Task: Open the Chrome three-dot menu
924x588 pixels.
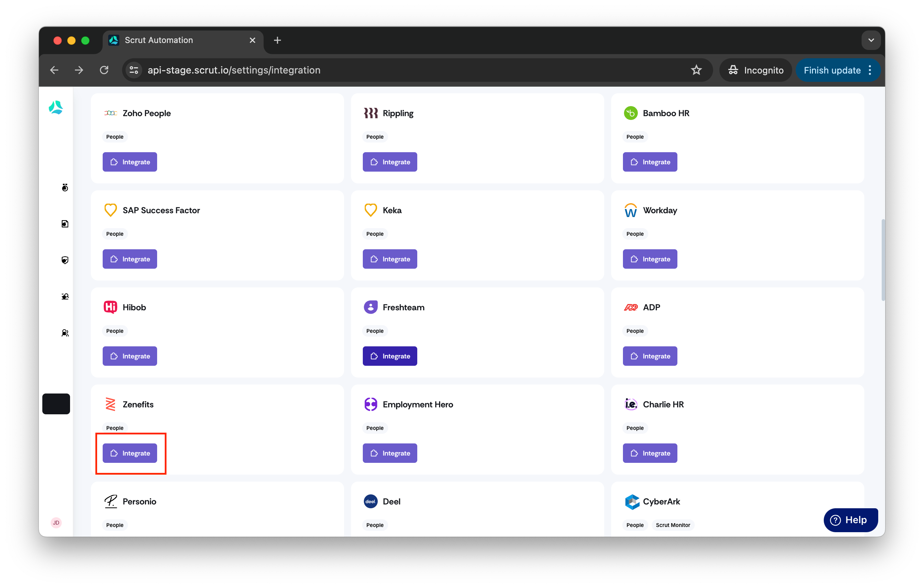Action: pyautogui.click(x=870, y=70)
